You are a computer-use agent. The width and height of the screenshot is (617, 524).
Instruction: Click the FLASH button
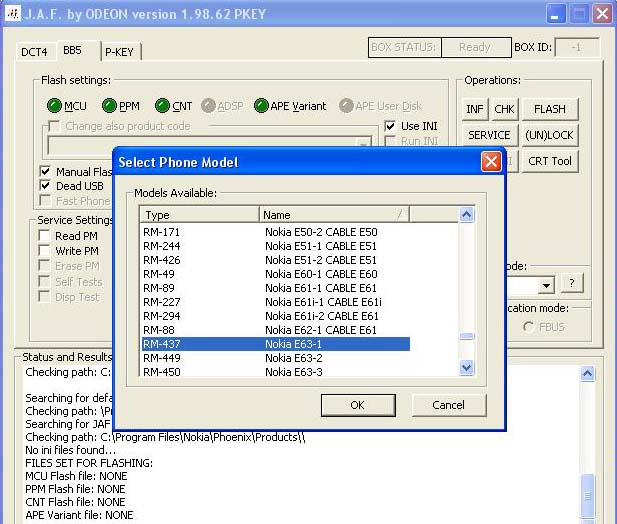pos(550,109)
